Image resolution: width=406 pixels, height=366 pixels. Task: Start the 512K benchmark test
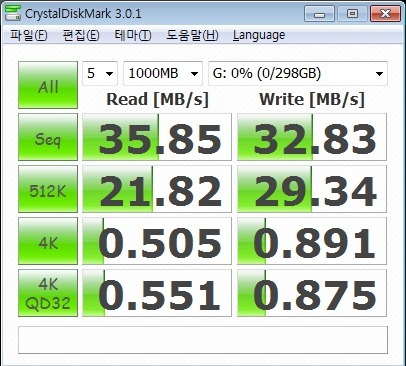48,189
